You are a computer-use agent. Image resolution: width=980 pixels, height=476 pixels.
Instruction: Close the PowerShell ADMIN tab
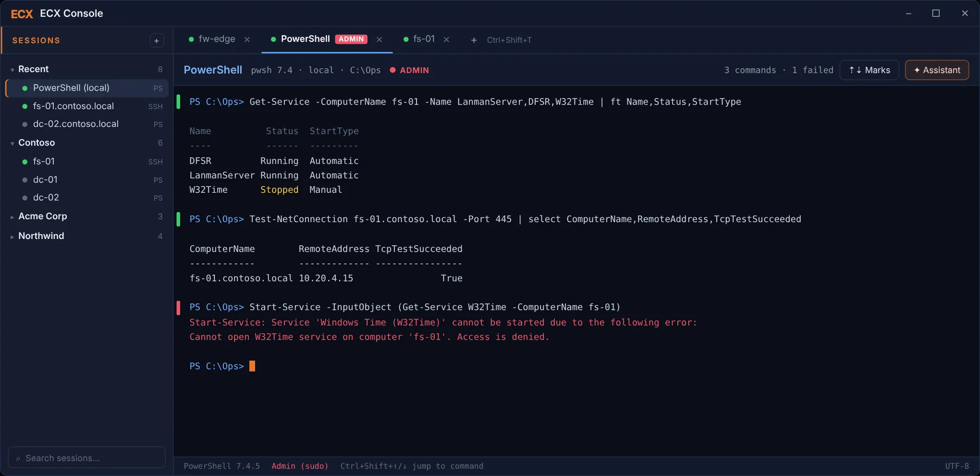point(379,40)
